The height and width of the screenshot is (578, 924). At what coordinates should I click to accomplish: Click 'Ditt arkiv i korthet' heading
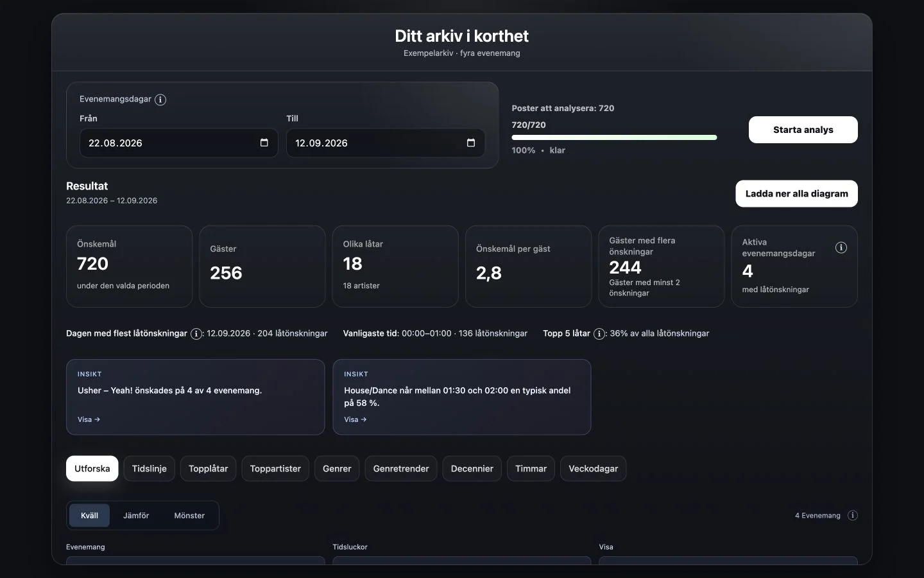pyautogui.click(x=462, y=36)
